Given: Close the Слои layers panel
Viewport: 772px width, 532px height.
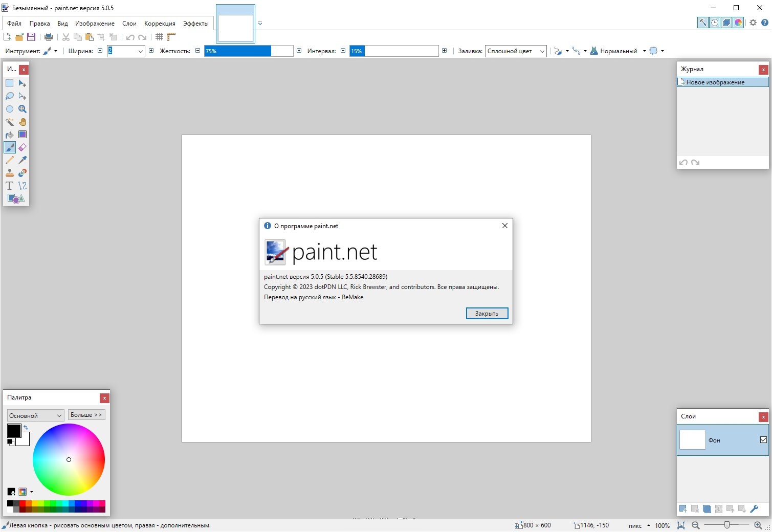Looking at the screenshot, I should (763, 417).
